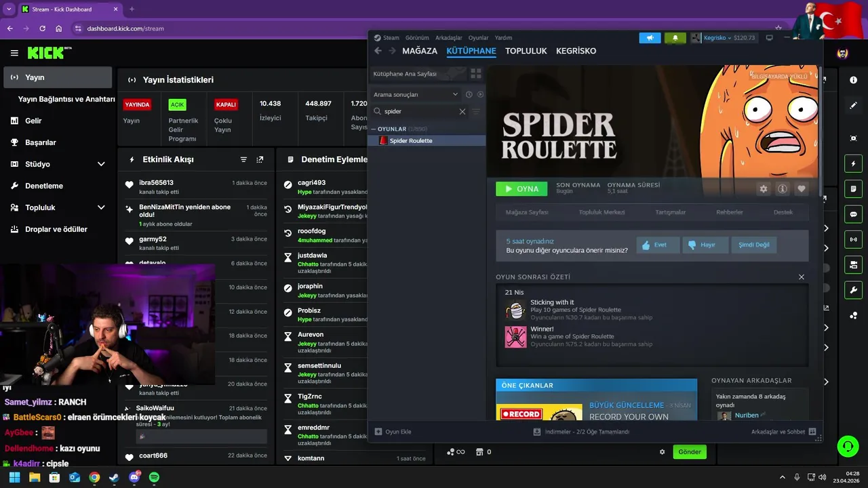Click the Kick logo
The height and width of the screenshot is (488, 868).
[x=49, y=53]
